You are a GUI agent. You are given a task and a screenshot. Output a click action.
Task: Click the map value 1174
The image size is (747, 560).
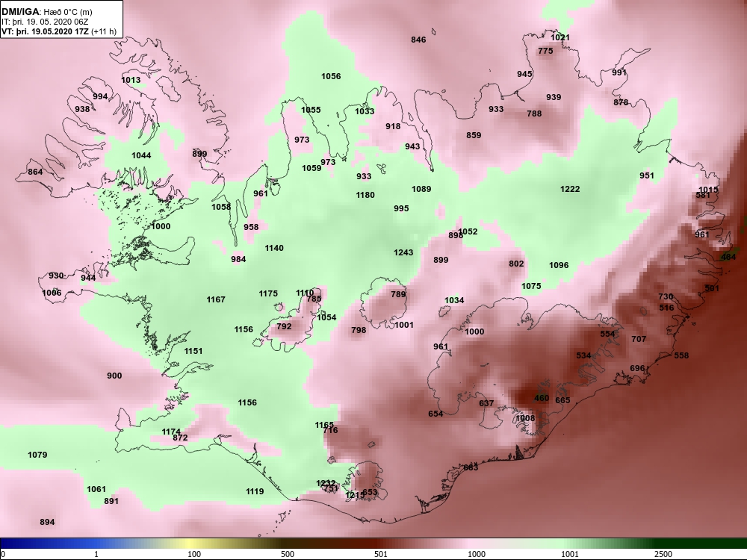click(171, 432)
